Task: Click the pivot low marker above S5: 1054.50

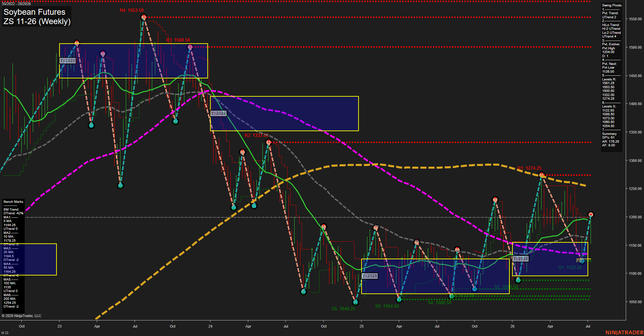Action: pos(399,299)
